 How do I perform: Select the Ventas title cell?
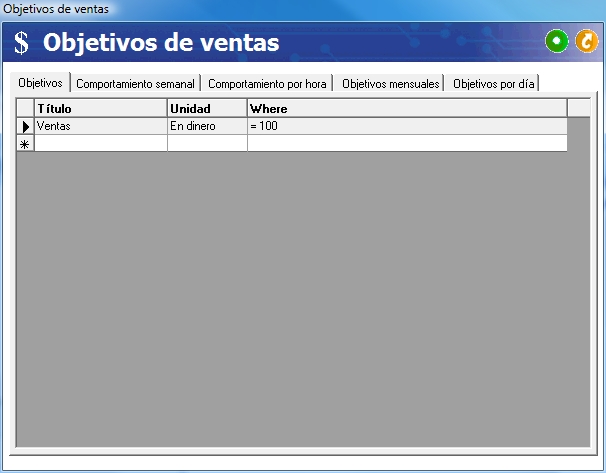coord(100,127)
